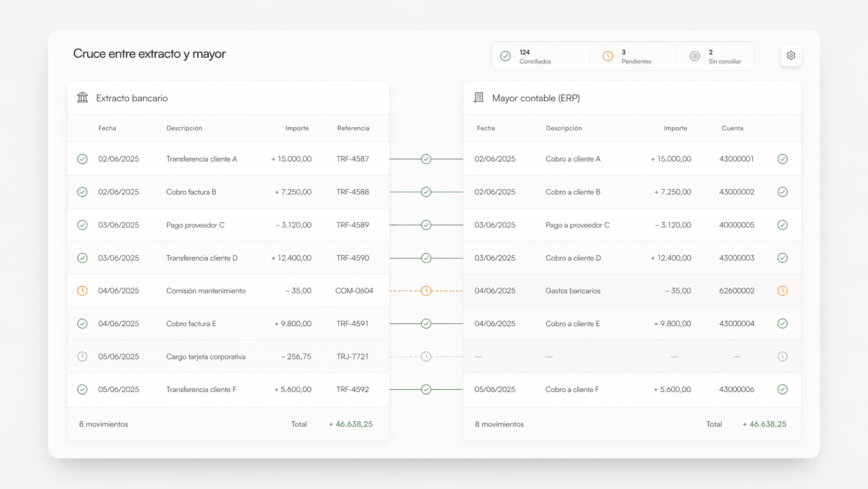Click grey clock status of Cargo tarjeta corporativa
The image size is (868, 489).
coord(82,356)
